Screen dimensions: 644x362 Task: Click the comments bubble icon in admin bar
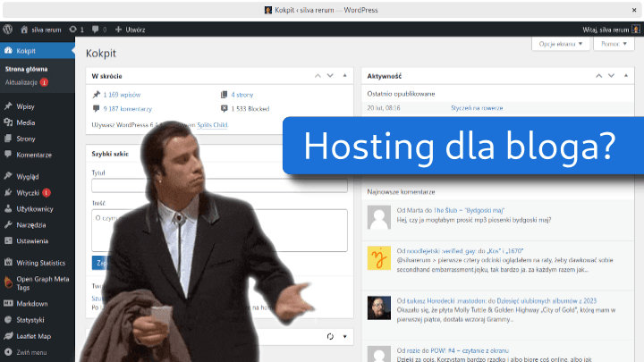(95, 29)
